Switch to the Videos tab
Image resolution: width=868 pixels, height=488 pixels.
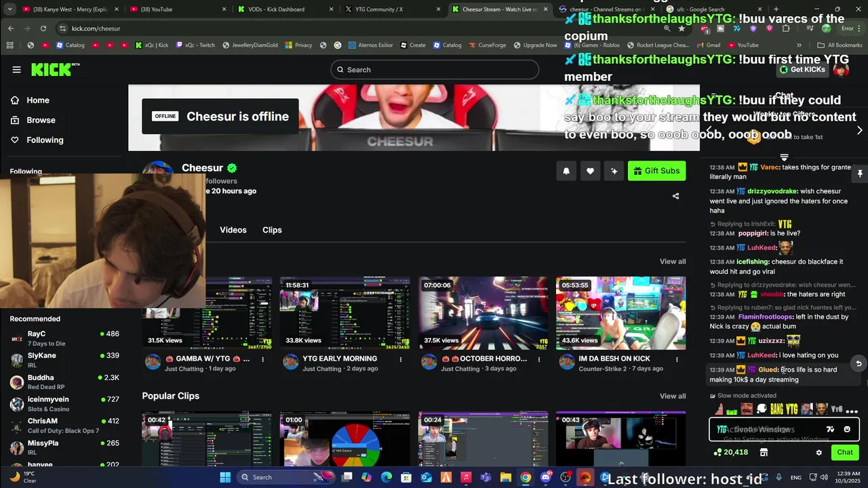point(233,230)
